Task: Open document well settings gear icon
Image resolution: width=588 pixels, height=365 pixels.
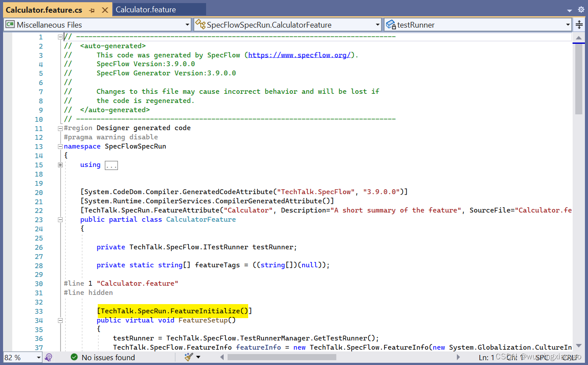Action: (x=581, y=10)
